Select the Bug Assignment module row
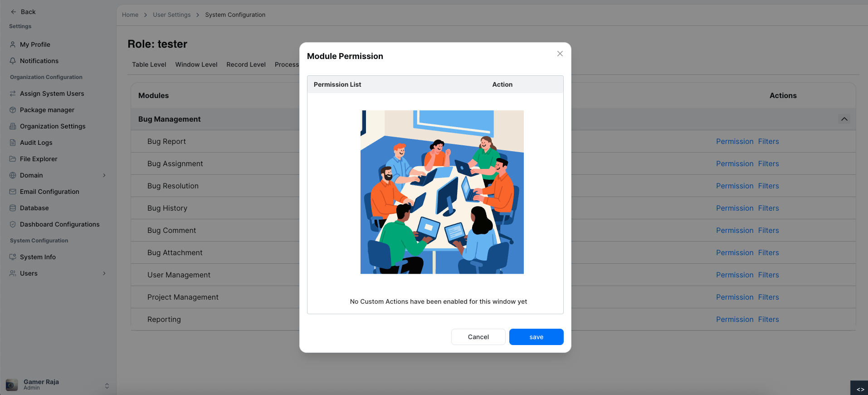 [x=493, y=164]
